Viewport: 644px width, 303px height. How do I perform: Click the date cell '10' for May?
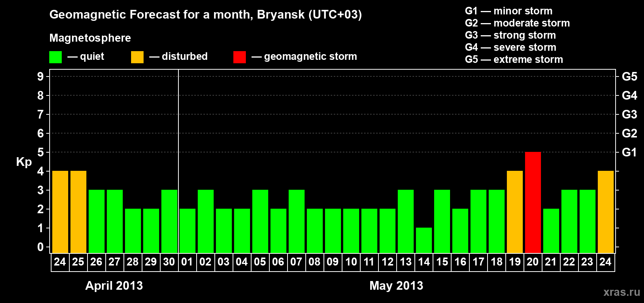click(x=351, y=262)
